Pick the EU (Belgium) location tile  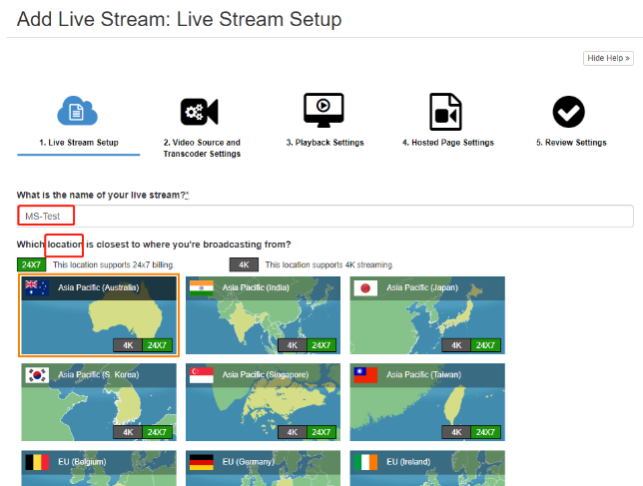[99, 468]
